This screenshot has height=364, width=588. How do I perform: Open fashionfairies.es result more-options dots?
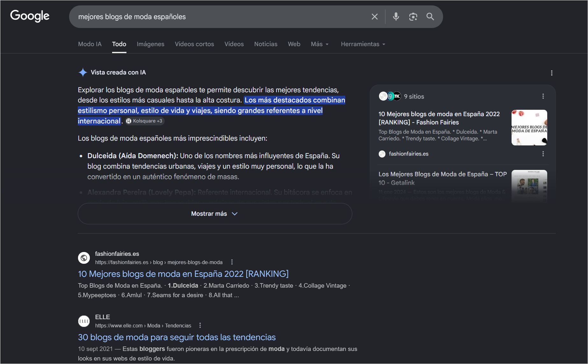tap(232, 262)
